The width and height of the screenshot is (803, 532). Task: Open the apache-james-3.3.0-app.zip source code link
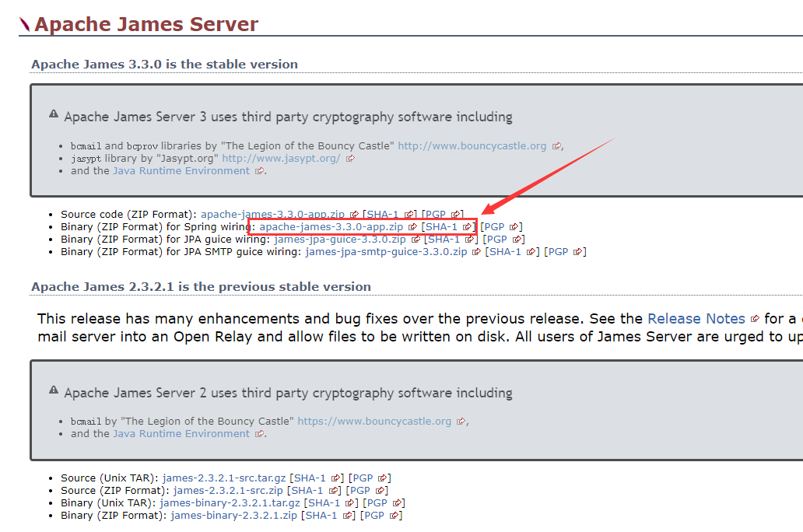pos(272,213)
